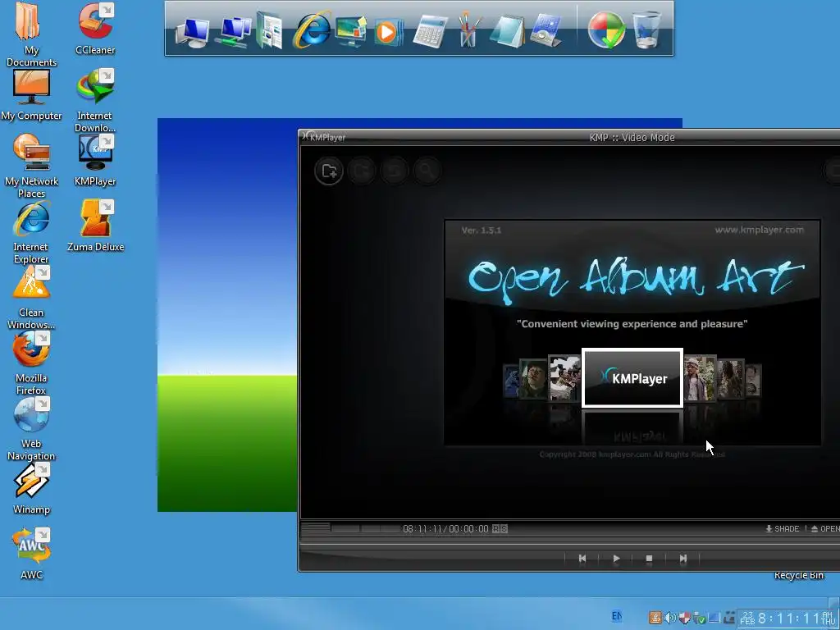Select the Mozilla Firefox desktop shortcut
Screen dimensions: 840x630
(31, 363)
